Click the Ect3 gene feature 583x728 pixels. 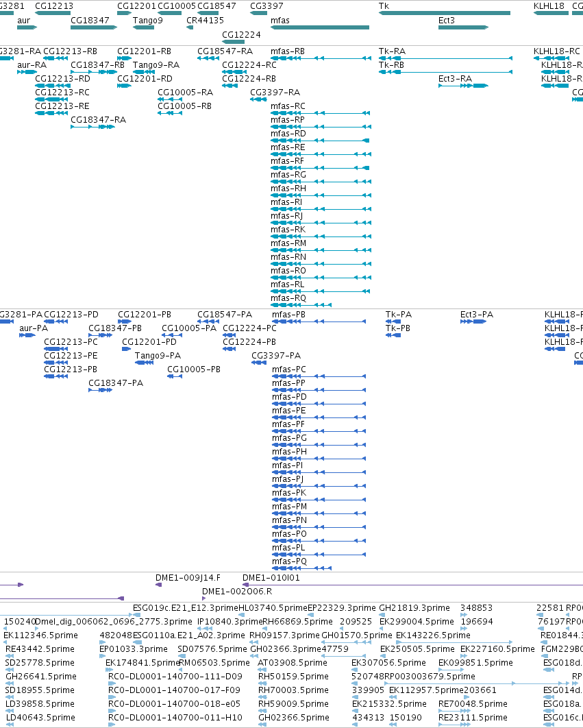coord(463,27)
